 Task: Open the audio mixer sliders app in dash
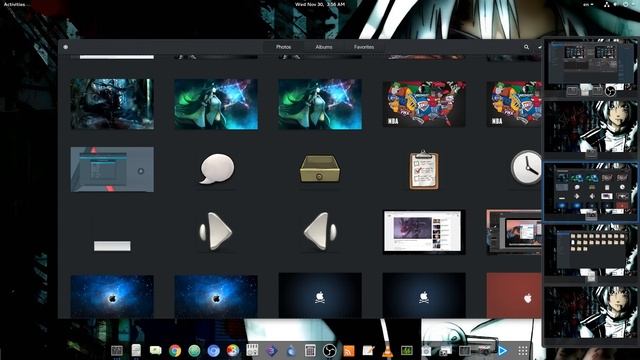(x=252, y=350)
